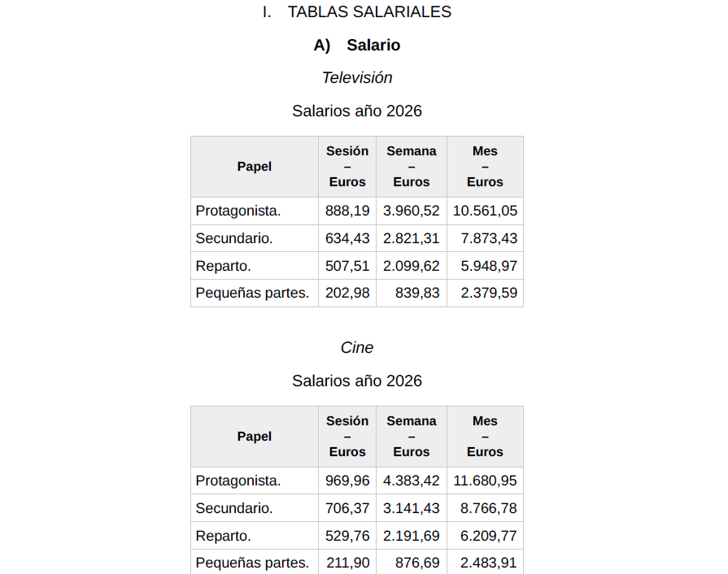Click the 'Papel' header in the Televisión table
728x574 pixels.
tap(255, 167)
